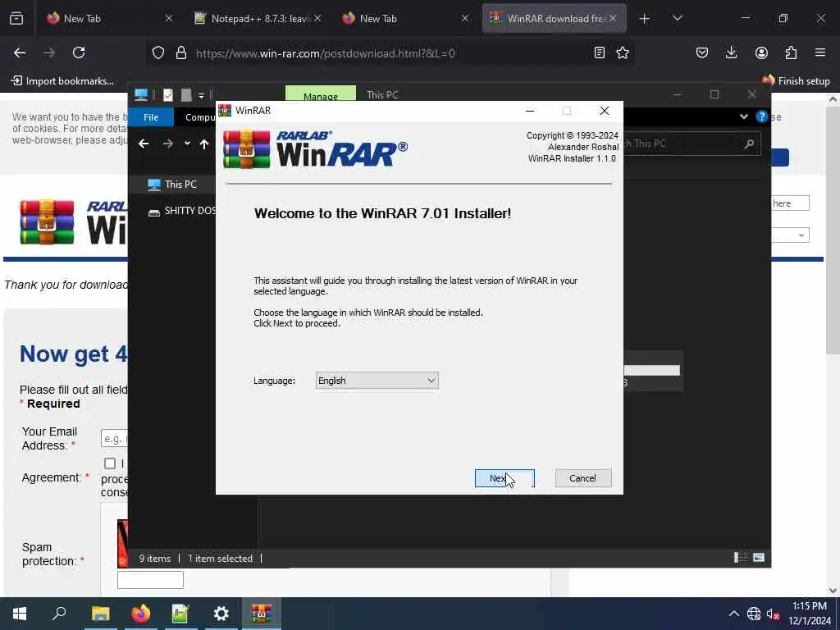
Task: Open Notepad++ from the taskbar
Action: [x=180, y=614]
